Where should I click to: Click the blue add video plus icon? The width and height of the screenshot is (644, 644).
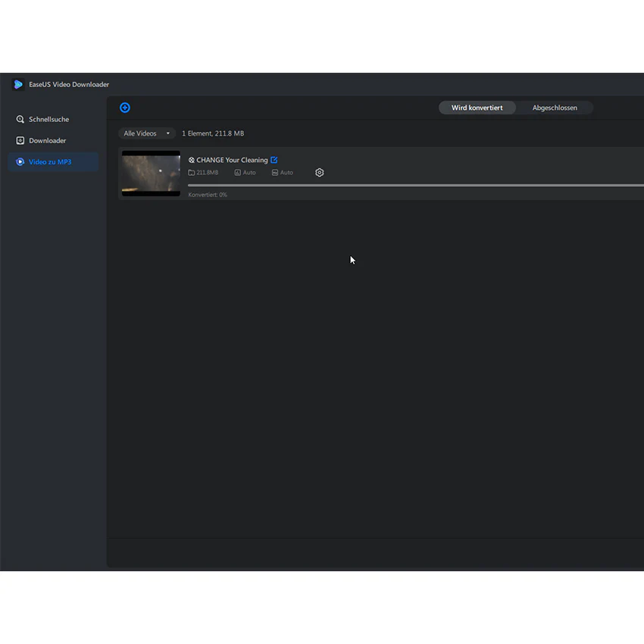pos(125,108)
